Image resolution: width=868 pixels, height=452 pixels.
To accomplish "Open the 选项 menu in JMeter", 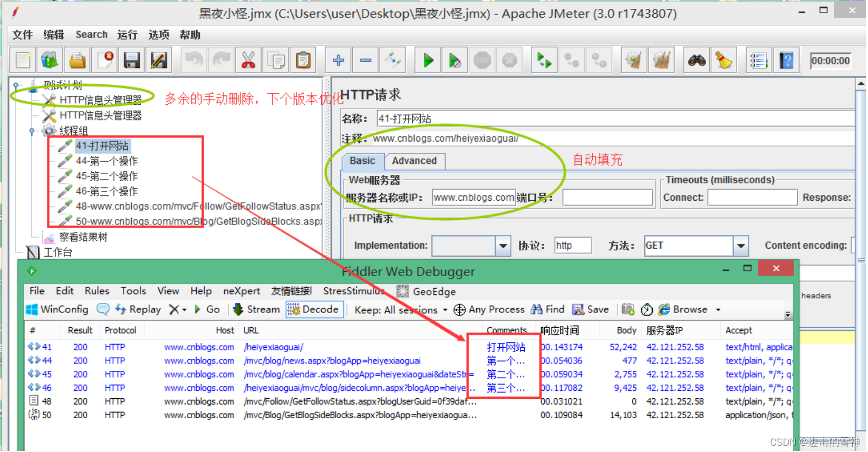I will click(159, 35).
